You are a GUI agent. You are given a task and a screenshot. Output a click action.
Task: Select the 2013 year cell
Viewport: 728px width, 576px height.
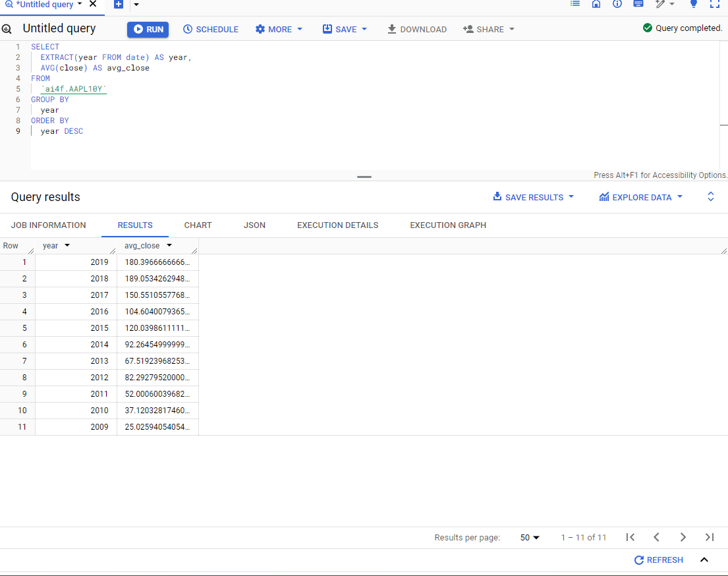(76, 361)
